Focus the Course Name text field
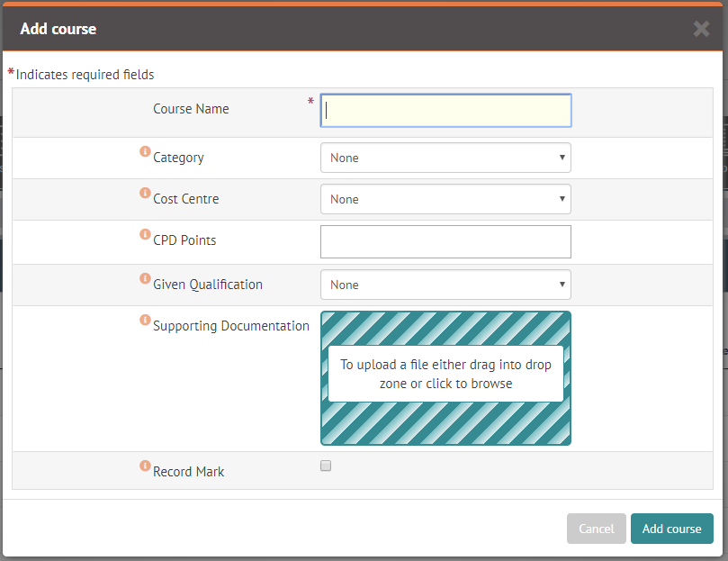The image size is (728, 561). 445,110
